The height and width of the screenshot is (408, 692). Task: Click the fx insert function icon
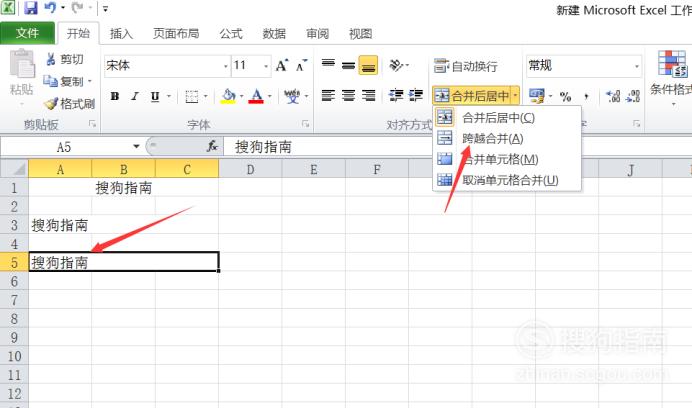pyautogui.click(x=212, y=146)
